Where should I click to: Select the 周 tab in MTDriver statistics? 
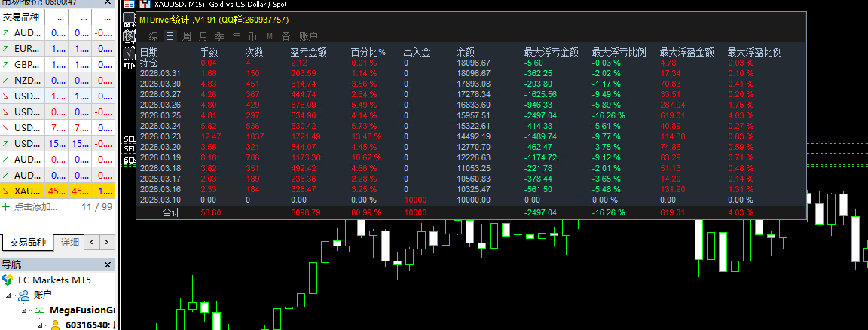pyautogui.click(x=185, y=36)
